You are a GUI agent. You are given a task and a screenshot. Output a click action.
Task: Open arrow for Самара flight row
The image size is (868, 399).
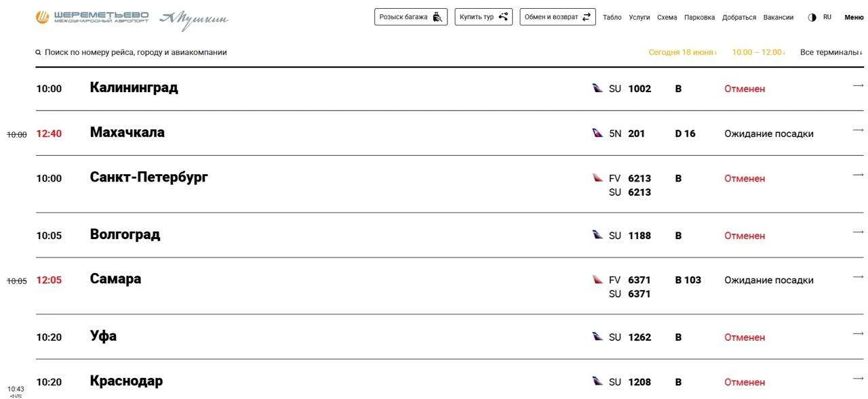858,276
